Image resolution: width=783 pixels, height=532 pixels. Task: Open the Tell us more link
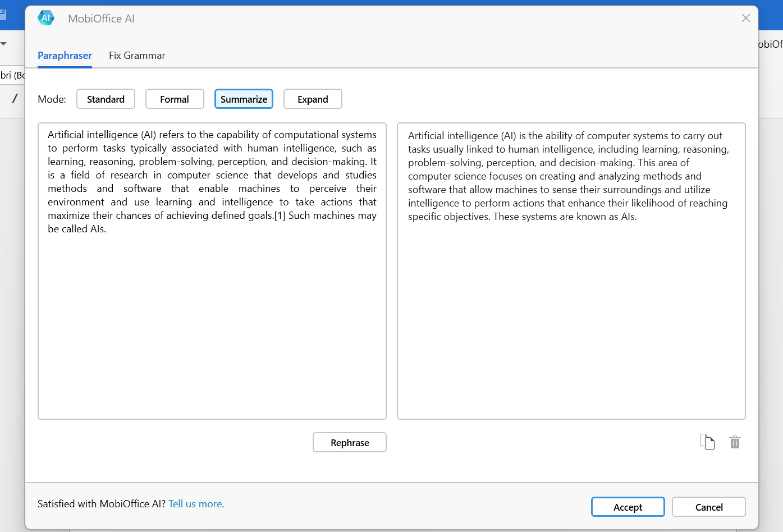pos(196,504)
